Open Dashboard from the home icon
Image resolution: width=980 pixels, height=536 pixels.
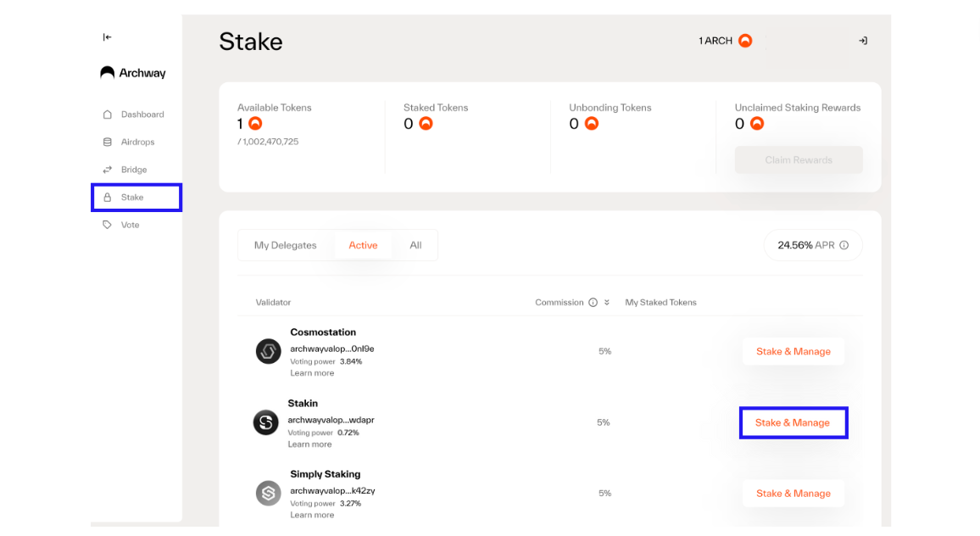pos(108,114)
